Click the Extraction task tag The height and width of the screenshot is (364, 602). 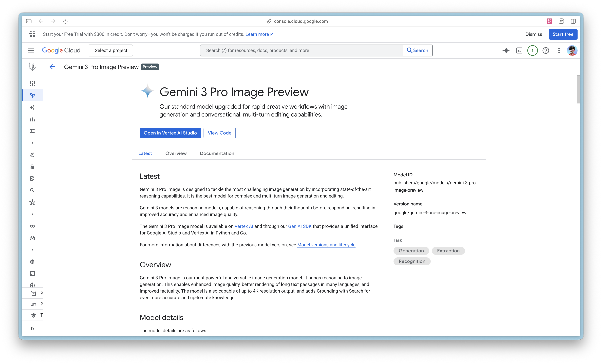(448, 251)
